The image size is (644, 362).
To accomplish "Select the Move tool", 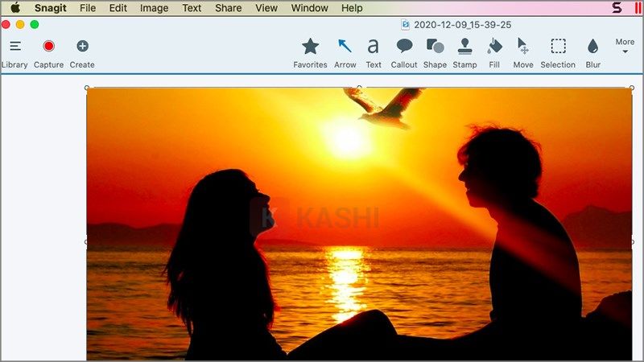I will pos(522,53).
